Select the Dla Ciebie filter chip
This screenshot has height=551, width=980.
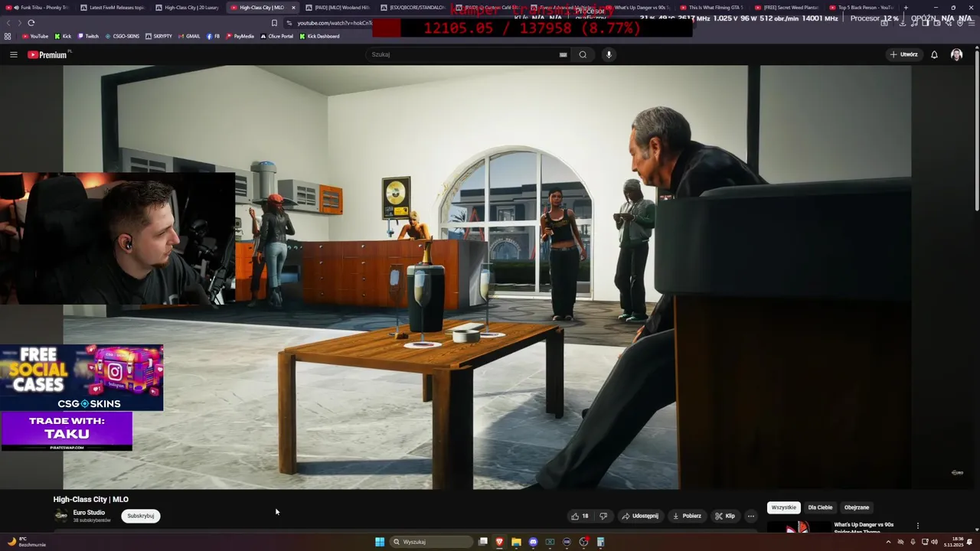[820, 507]
